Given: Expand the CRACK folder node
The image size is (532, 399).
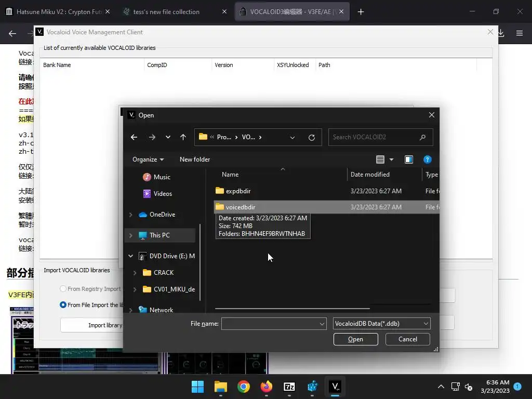Looking at the screenshot, I should click(135, 273).
